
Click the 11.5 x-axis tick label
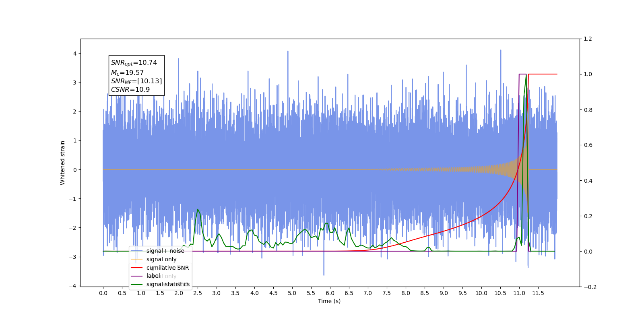click(538, 293)
